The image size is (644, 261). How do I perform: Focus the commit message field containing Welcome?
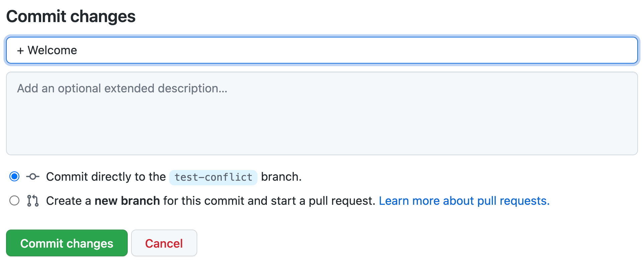pos(322,50)
